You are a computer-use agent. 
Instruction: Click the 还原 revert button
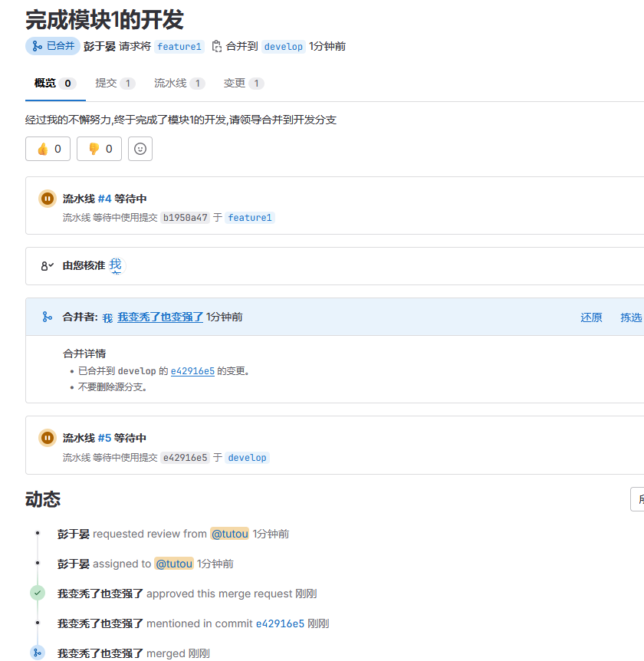(591, 317)
